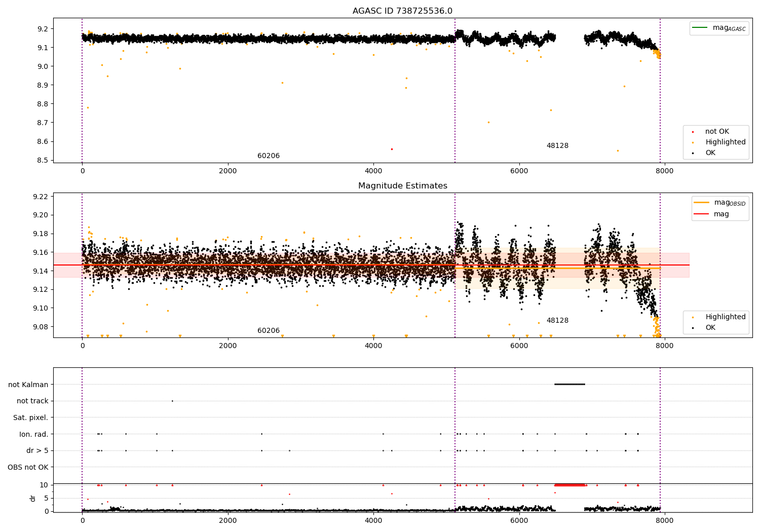Click the red 'not OK' point near 8.56 magnitude
Screen dimensions: 760x532
pyautogui.click(x=392, y=149)
